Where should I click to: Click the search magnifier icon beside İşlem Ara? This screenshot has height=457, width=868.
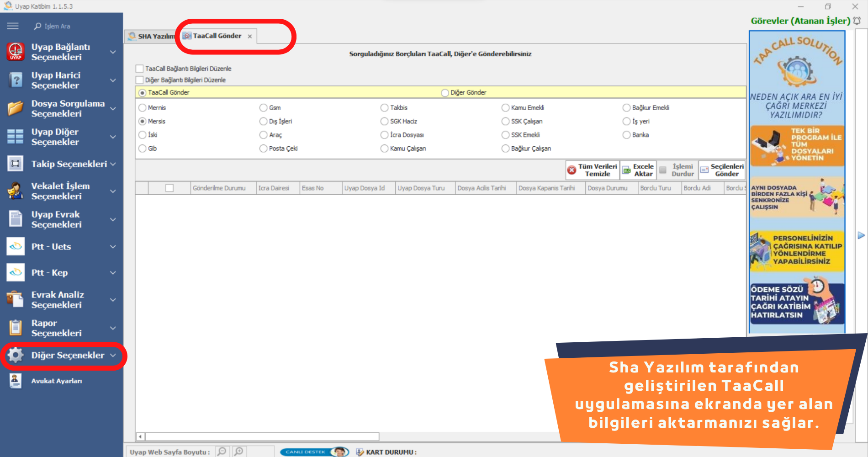(37, 26)
